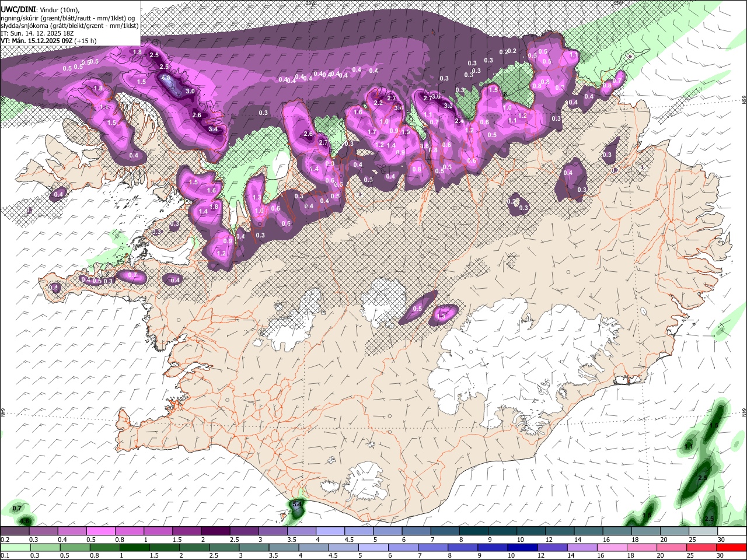
Task: Click rain scale swatch starting at 4
Action: (x=313, y=547)
